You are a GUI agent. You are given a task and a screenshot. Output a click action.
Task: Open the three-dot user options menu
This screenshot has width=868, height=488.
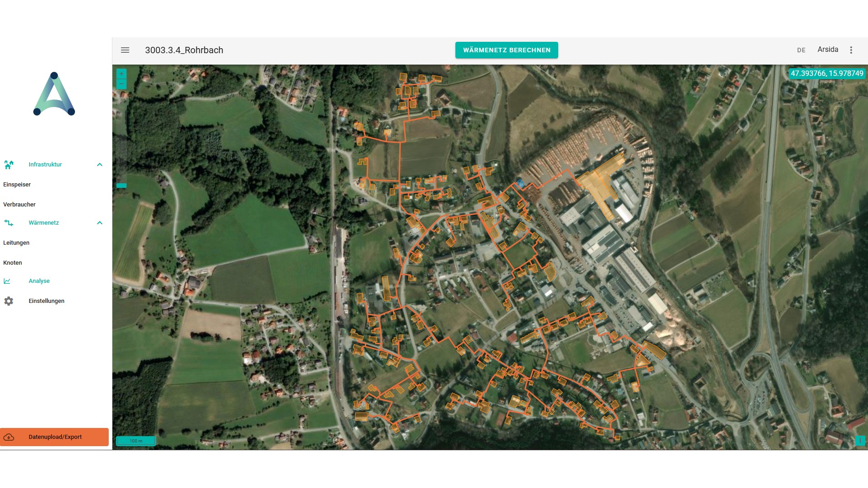(x=851, y=50)
